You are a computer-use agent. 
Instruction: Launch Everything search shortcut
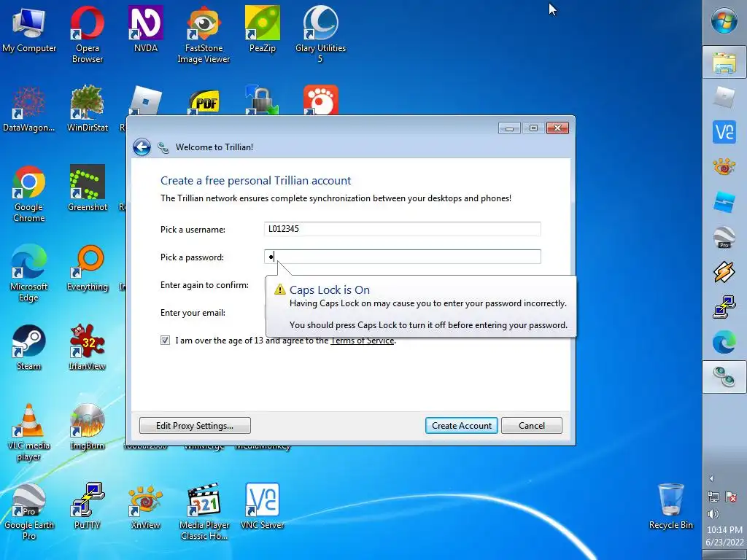[x=88, y=268]
